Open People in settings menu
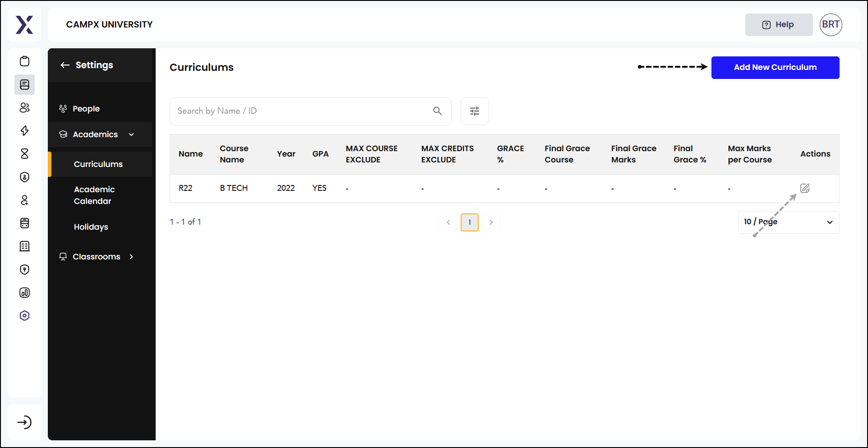 [x=86, y=109]
